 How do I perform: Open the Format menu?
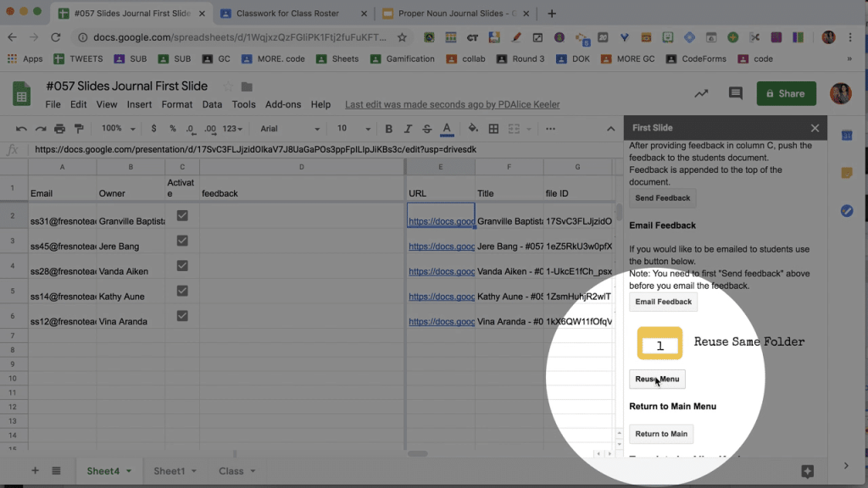coord(177,104)
